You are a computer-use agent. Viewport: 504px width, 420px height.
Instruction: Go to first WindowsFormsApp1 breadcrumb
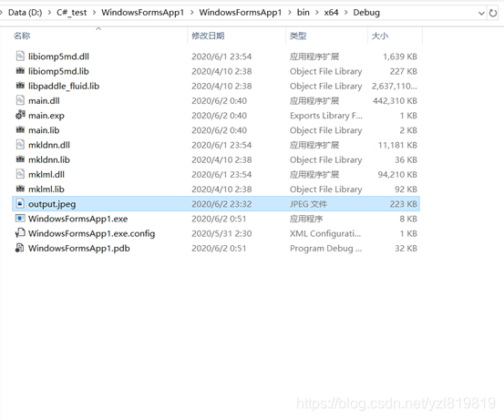coord(143,13)
